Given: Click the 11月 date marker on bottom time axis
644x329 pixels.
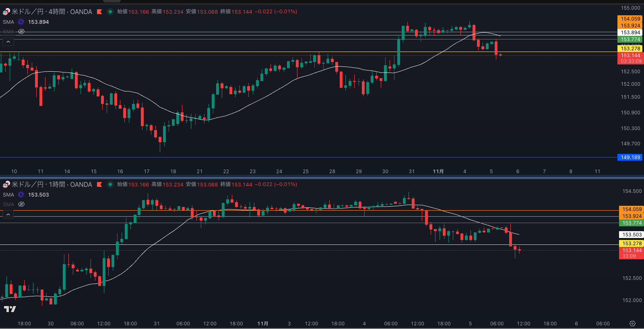Looking at the screenshot, I should tap(263, 324).
